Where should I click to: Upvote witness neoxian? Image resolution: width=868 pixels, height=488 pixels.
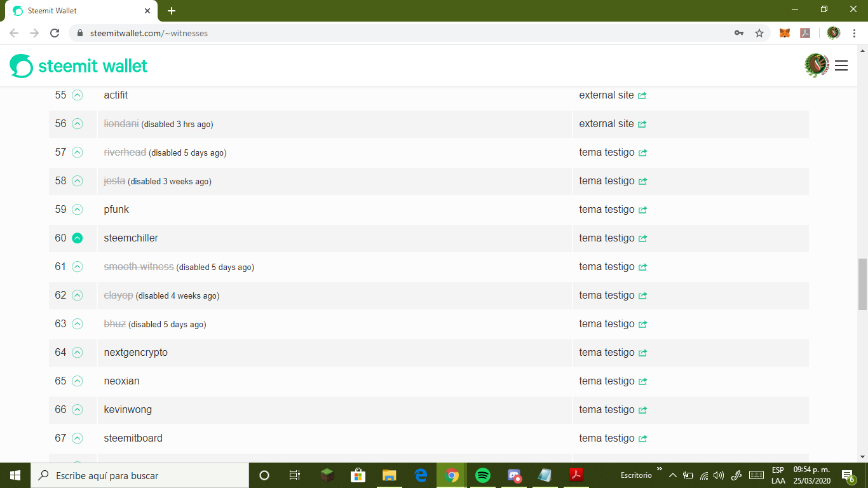77,381
